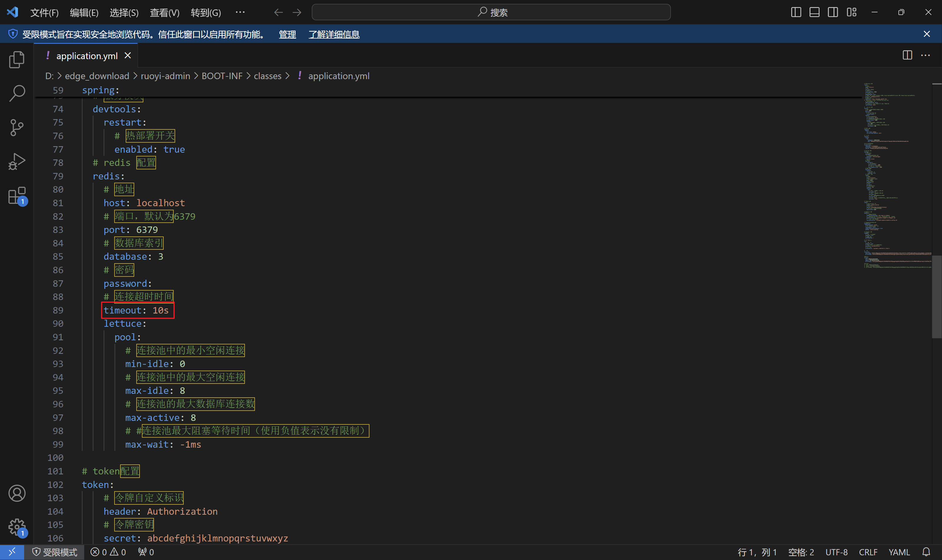
Task: Open the Source Control view
Action: [16, 128]
